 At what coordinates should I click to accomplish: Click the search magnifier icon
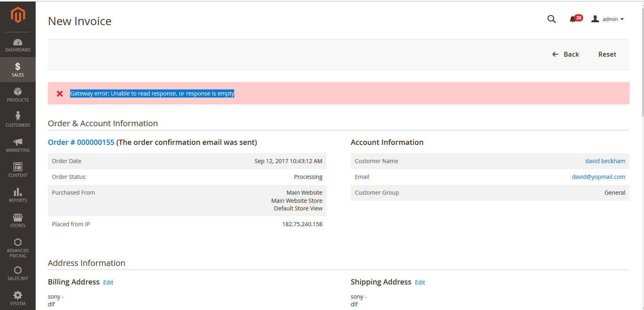[x=552, y=19]
